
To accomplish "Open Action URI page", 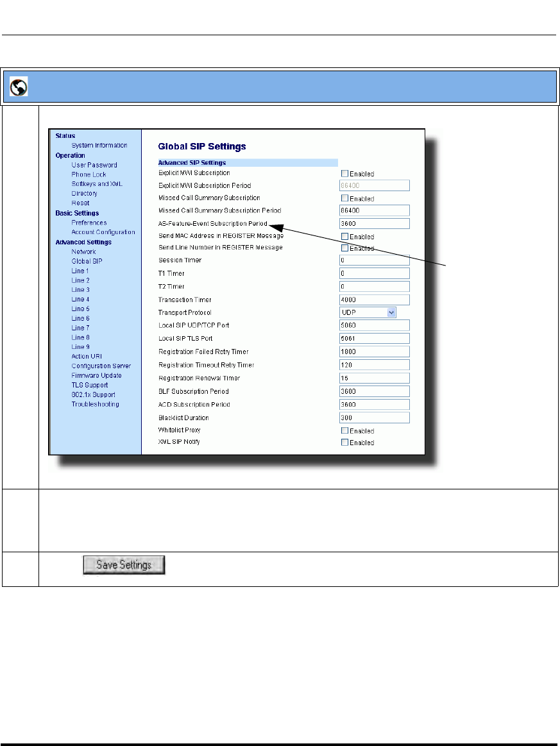I will [87, 357].
